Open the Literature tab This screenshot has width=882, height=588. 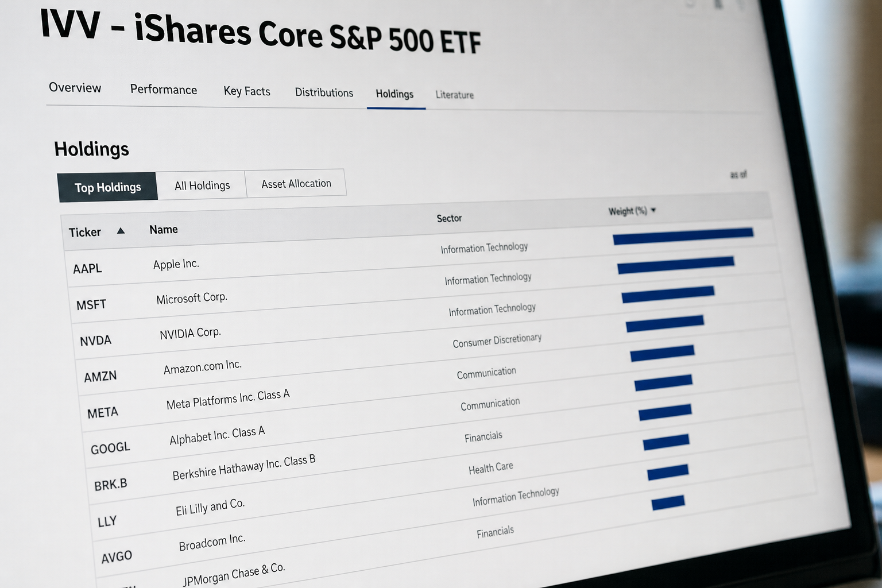[454, 95]
